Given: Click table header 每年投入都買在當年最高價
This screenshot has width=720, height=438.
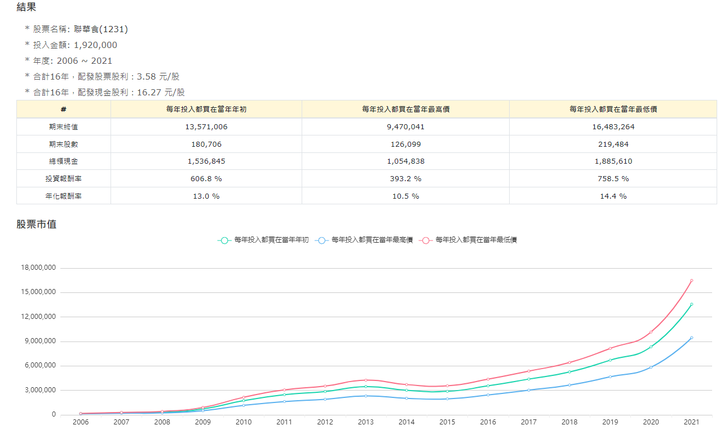Looking at the screenshot, I should (405, 109).
